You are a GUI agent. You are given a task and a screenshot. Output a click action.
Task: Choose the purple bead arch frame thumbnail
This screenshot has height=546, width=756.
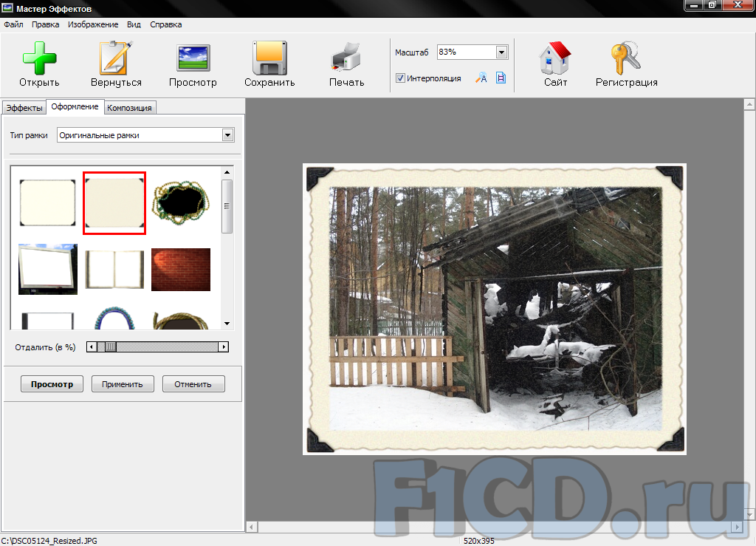click(114, 318)
